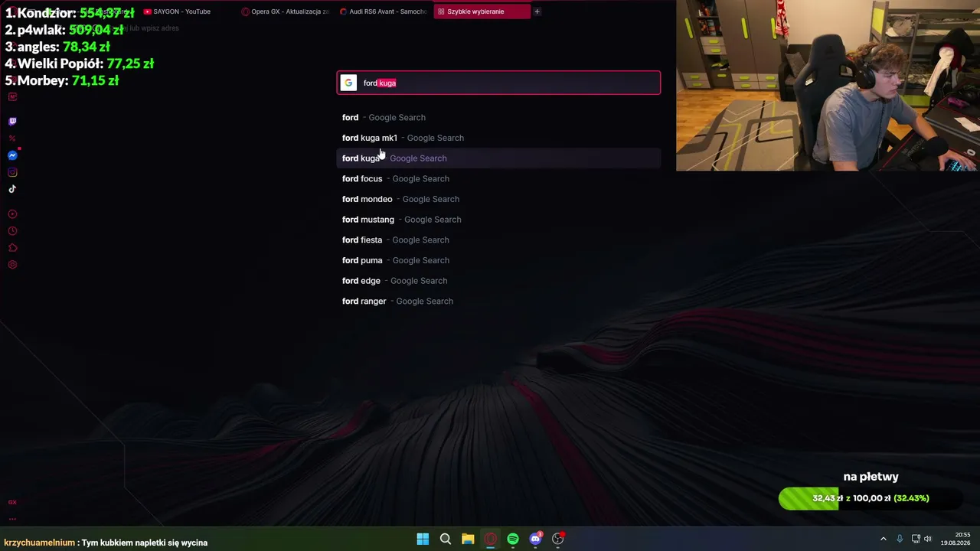Open the new tab plus button

(537, 11)
